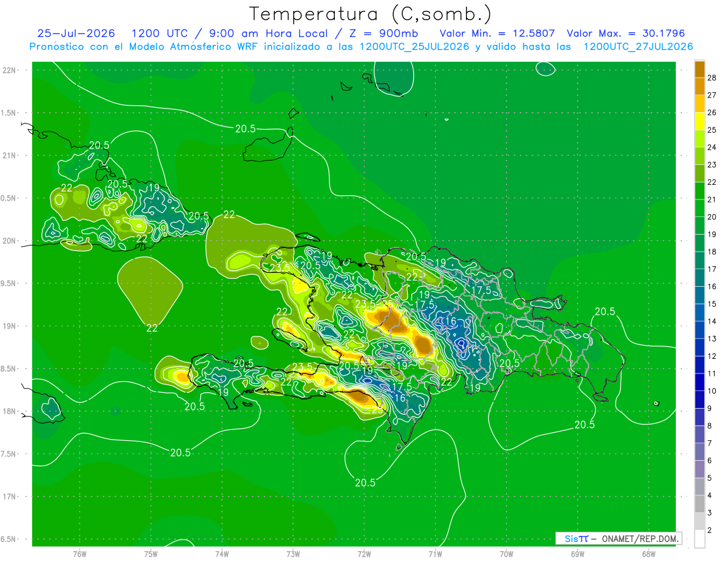This screenshot has width=728, height=562.
Task: Click latitude axis label "1.5N"
Action: (x=9, y=113)
